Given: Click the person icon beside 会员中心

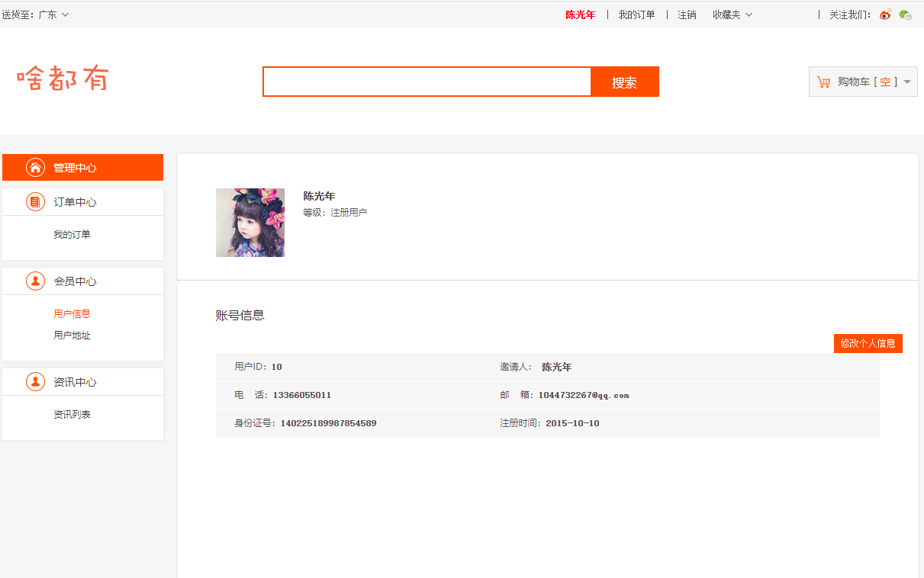Looking at the screenshot, I should (35, 281).
